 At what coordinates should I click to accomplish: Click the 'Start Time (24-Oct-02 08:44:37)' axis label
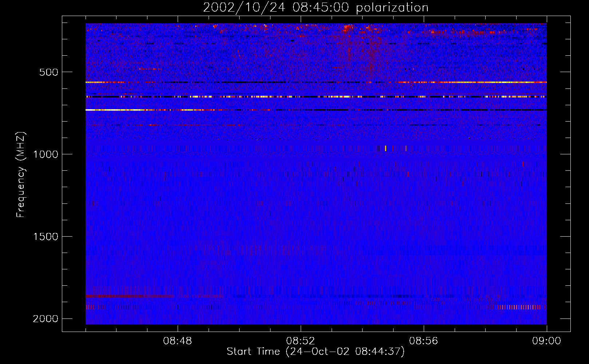pyautogui.click(x=316, y=352)
